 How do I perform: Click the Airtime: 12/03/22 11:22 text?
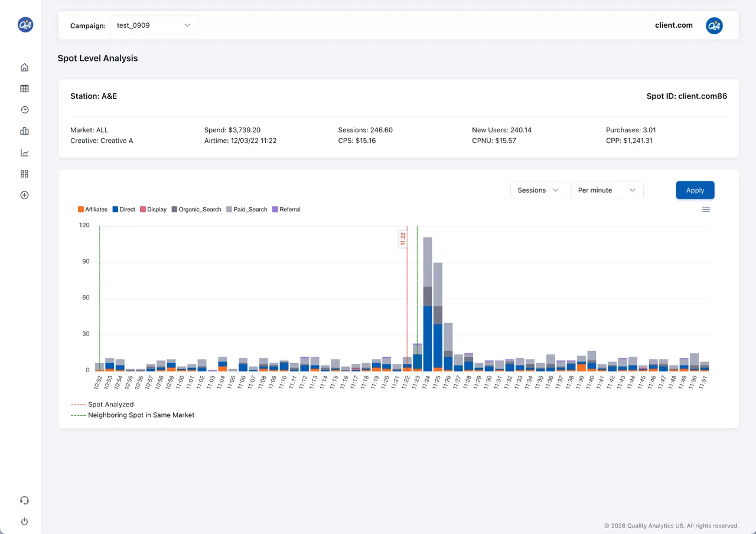pyautogui.click(x=240, y=141)
